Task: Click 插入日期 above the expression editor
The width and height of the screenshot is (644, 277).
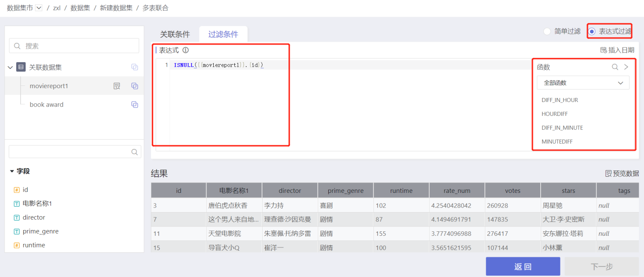Action: tap(617, 50)
